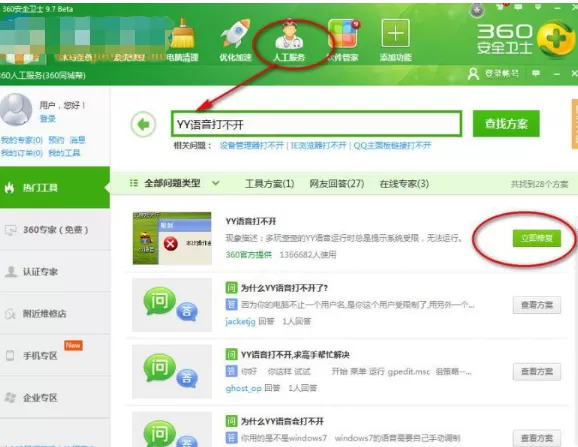Switch to 网友回答(27) tab
Viewport: 578px width, 447px height.
pyautogui.click(x=337, y=184)
